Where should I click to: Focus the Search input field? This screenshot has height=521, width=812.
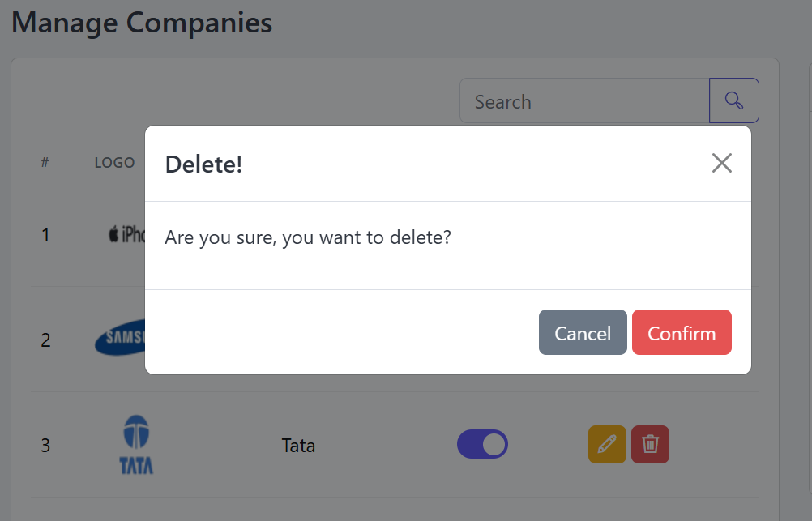tap(584, 100)
